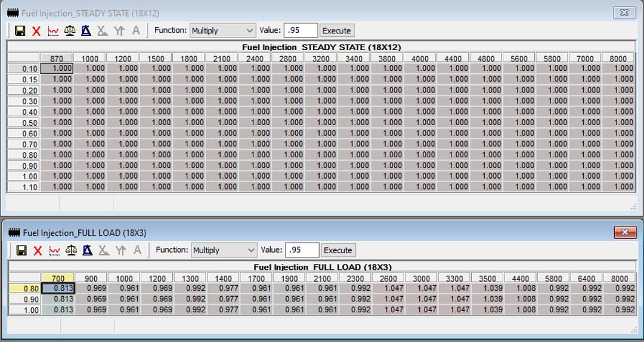Select the 7000 column header in STEADY STATE
The image size is (644, 342).
[x=586, y=58]
